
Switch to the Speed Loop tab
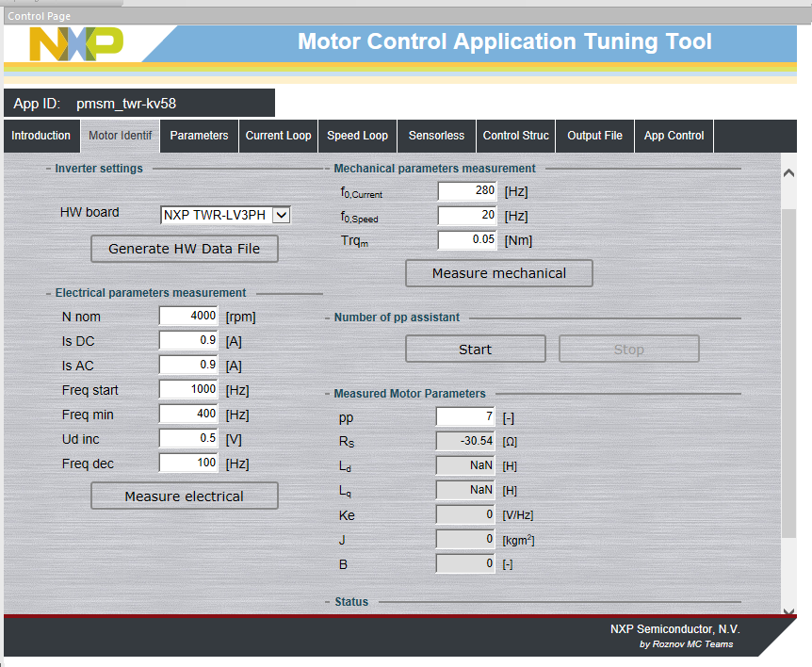click(x=357, y=136)
